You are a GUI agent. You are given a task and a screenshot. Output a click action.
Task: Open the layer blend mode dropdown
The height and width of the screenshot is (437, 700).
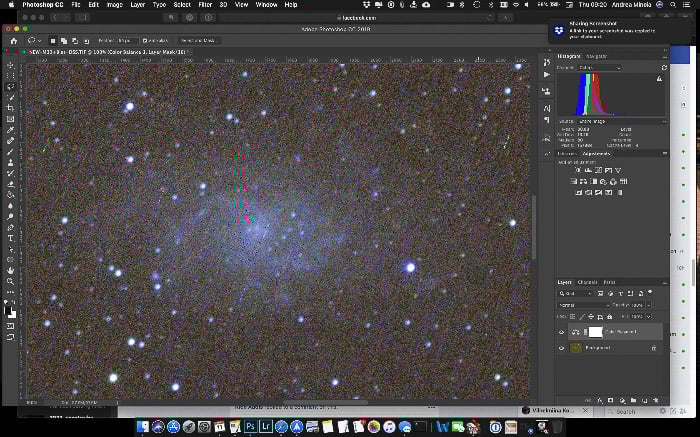(583, 305)
